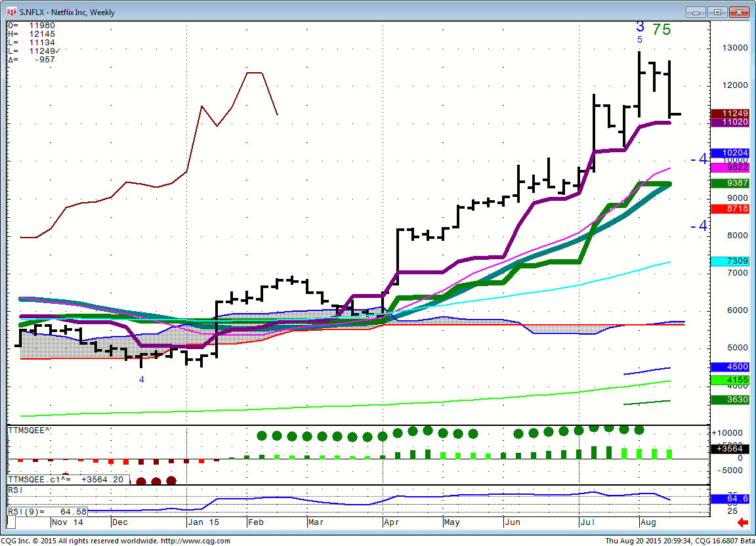Select the purple 11020 price label

pos(730,122)
